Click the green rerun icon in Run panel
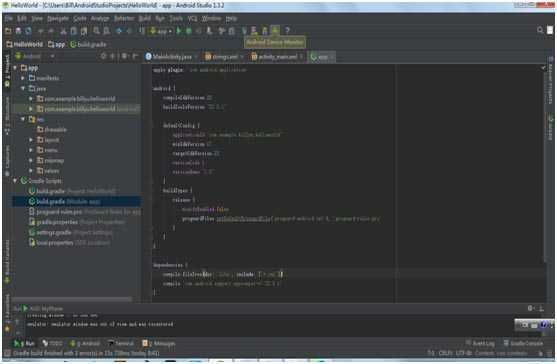The height and width of the screenshot is (364, 557). pos(26,308)
